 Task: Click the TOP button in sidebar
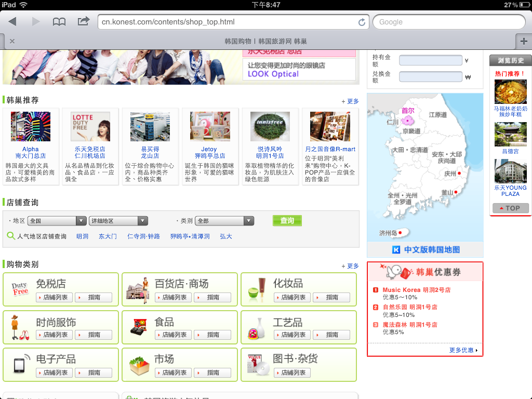tap(510, 208)
